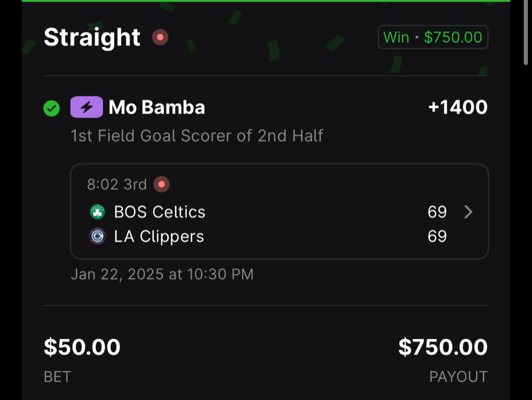This screenshot has height=400, width=532.
Task: Select the Straight bet type header
Action: tap(92, 37)
